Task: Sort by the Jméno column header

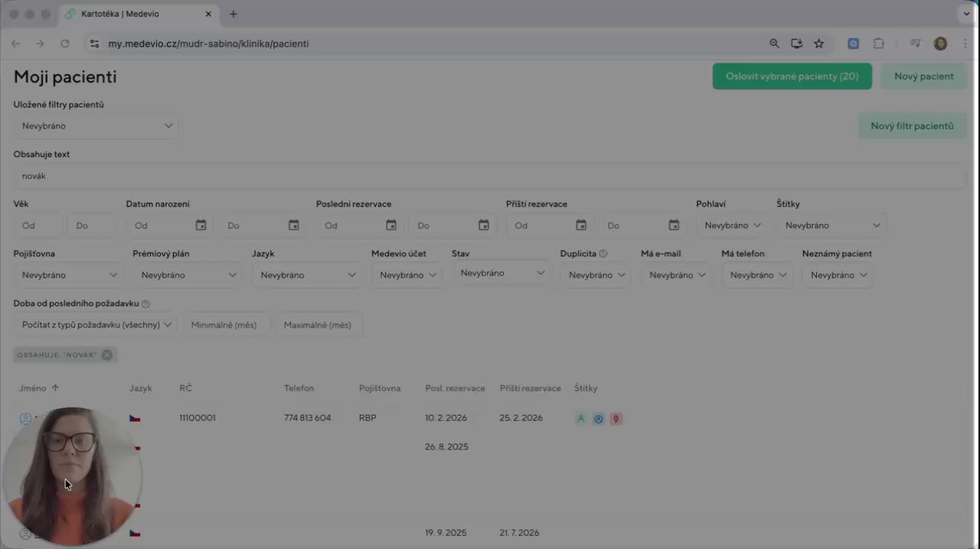Action: pyautogui.click(x=33, y=388)
